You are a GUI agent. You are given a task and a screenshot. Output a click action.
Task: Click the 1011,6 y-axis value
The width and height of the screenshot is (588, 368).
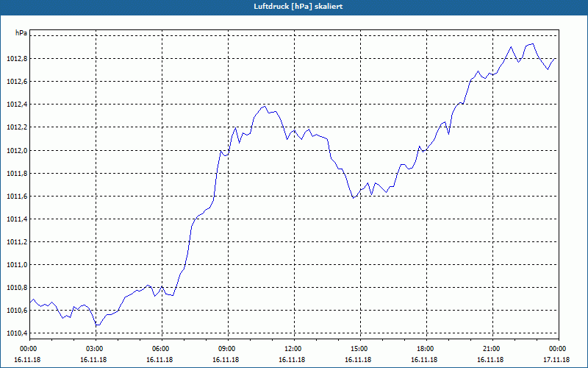pos(17,197)
